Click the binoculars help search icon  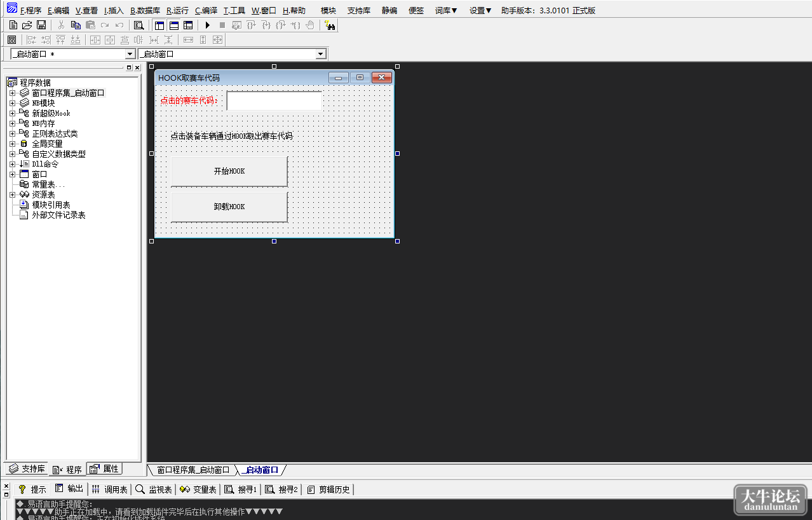(330, 25)
